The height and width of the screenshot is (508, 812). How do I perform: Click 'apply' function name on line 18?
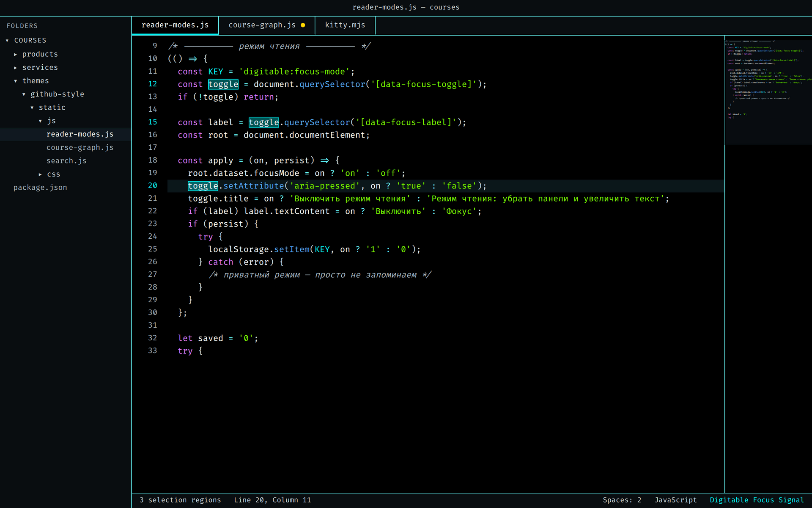[221, 160]
